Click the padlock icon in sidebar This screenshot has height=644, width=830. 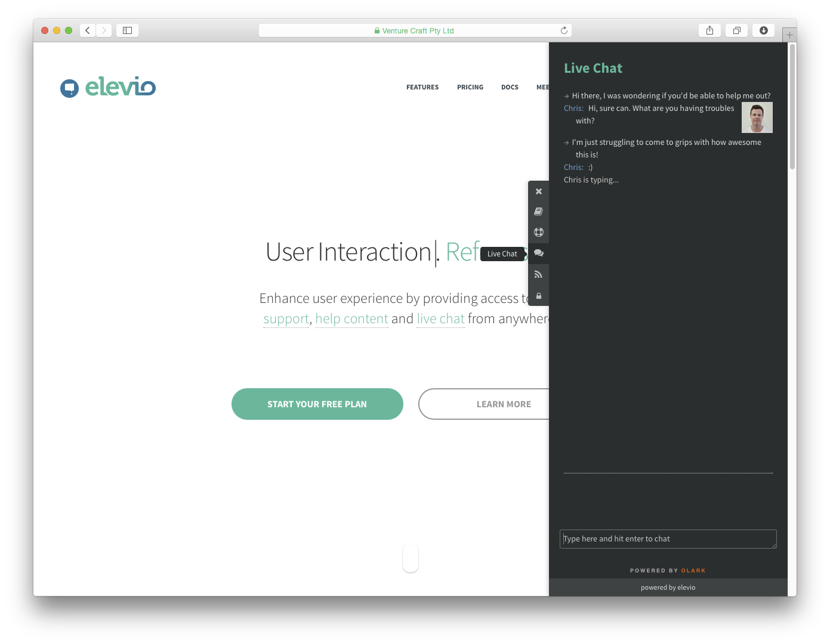(x=538, y=296)
